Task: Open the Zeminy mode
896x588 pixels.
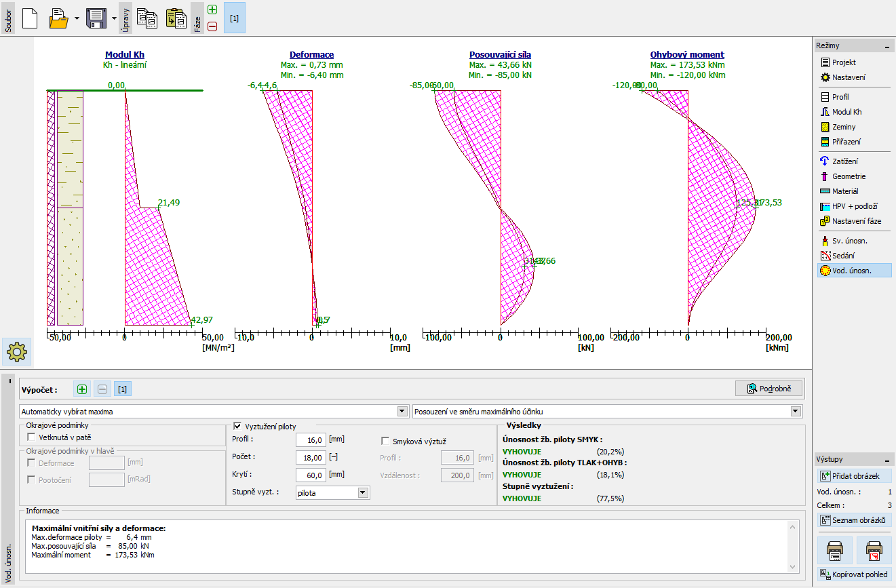Action: (x=853, y=127)
